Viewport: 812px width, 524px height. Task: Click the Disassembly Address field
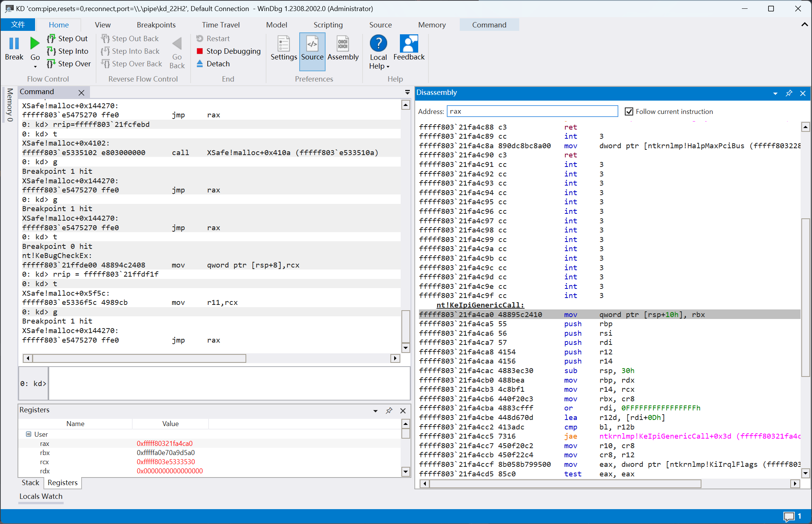(532, 111)
